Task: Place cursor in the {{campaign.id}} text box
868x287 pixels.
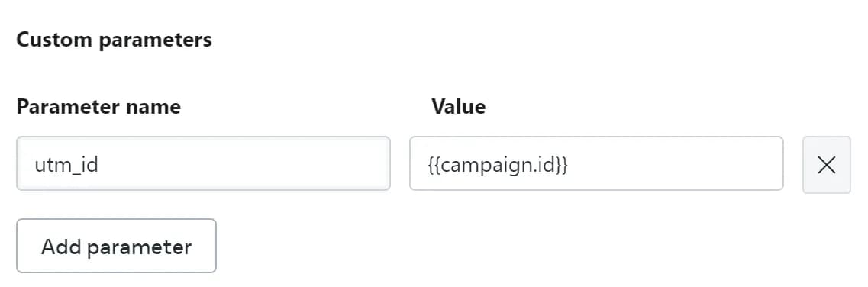Action: pyautogui.click(x=596, y=163)
